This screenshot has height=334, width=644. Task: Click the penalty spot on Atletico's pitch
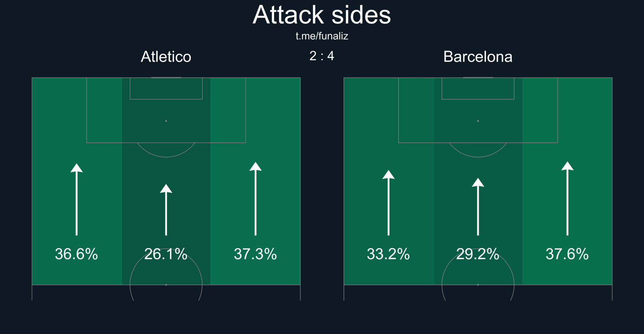tap(166, 121)
